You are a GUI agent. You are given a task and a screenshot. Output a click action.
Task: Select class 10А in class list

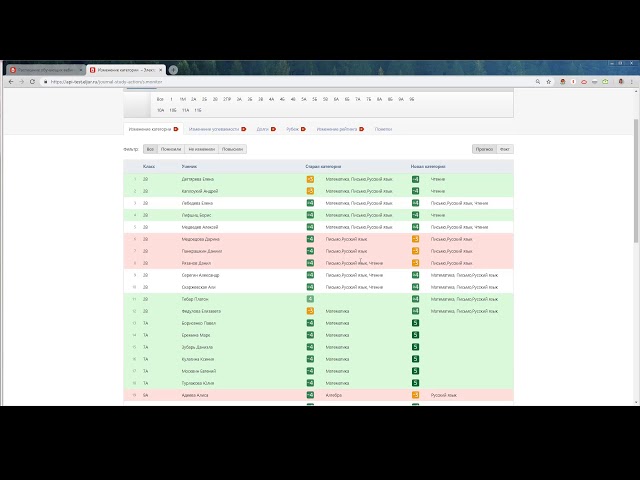pyautogui.click(x=161, y=110)
